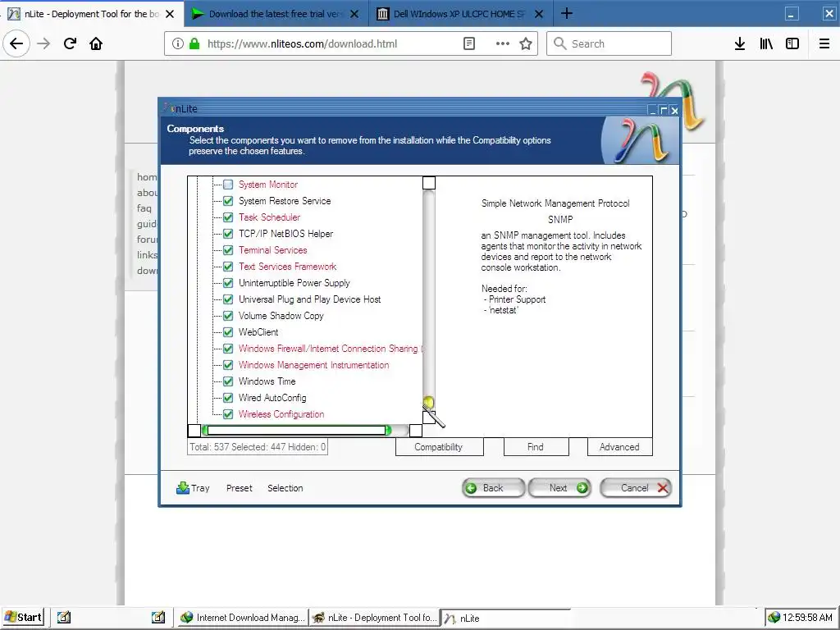Click the component list scroll-up button
Viewport: 840px width, 630px height.
click(x=428, y=183)
